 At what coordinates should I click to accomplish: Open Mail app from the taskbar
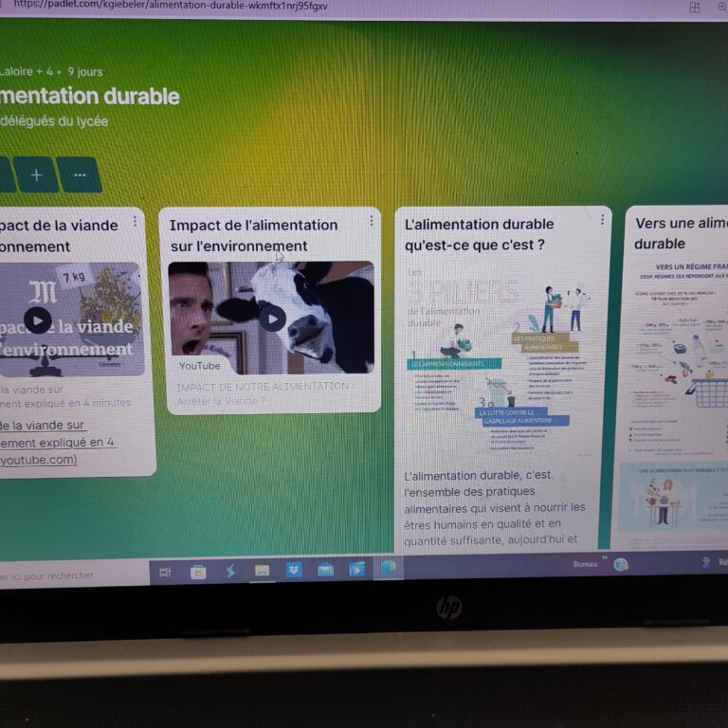point(325,569)
